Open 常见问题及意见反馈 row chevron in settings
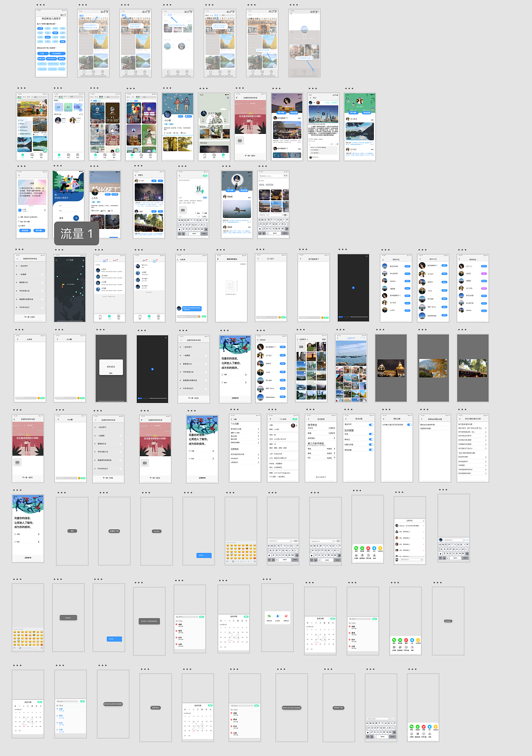532x756 pixels. 258,454
